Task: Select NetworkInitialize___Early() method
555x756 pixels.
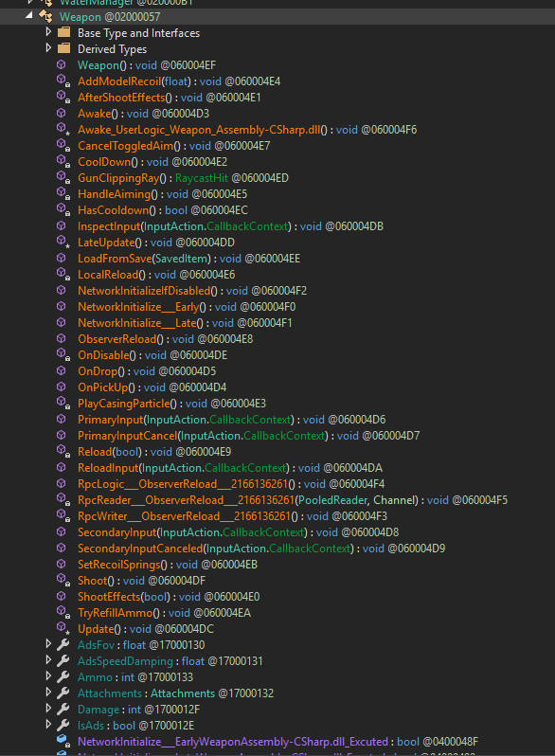Action: tap(187, 307)
